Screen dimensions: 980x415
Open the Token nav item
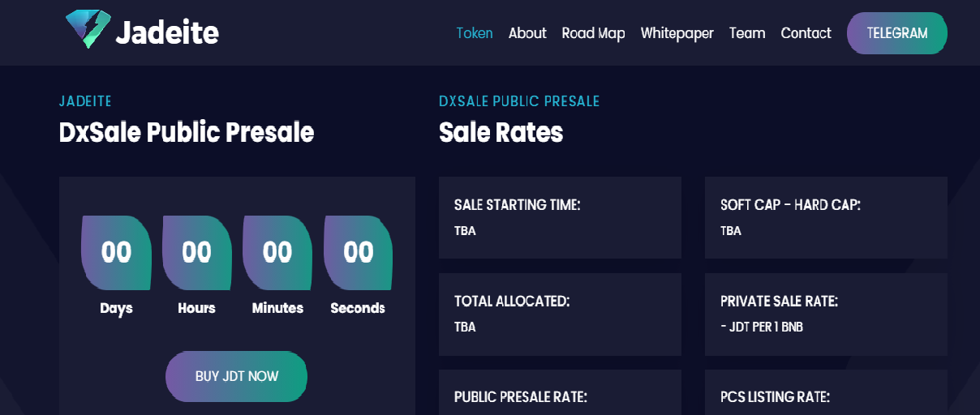pos(475,33)
